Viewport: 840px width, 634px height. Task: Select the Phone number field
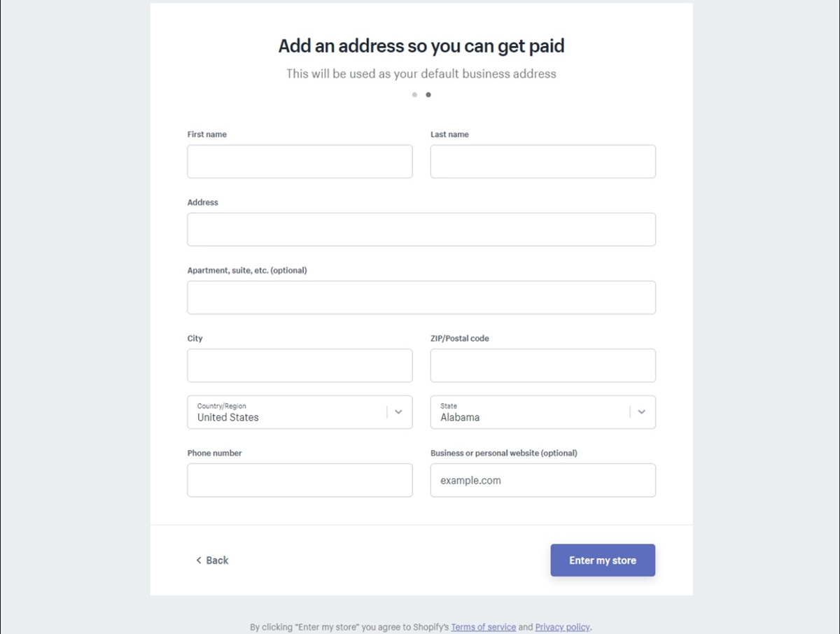[x=300, y=480]
